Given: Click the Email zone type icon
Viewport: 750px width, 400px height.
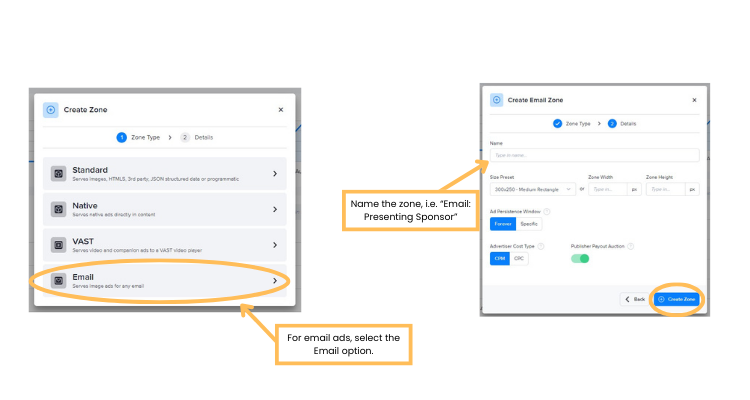Looking at the screenshot, I should click(x=59, y=281).
